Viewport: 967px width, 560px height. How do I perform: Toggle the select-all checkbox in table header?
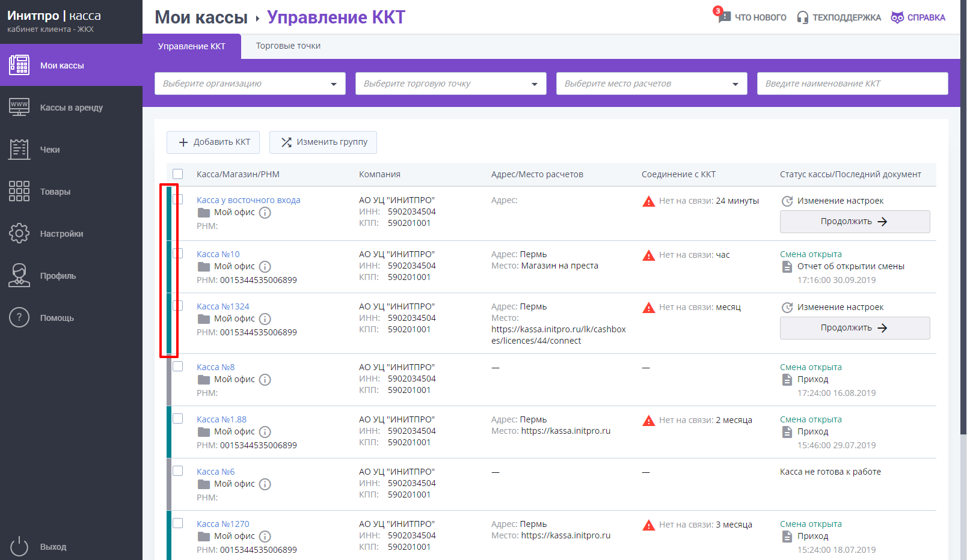pyautogui.click(x=178, y=174)
